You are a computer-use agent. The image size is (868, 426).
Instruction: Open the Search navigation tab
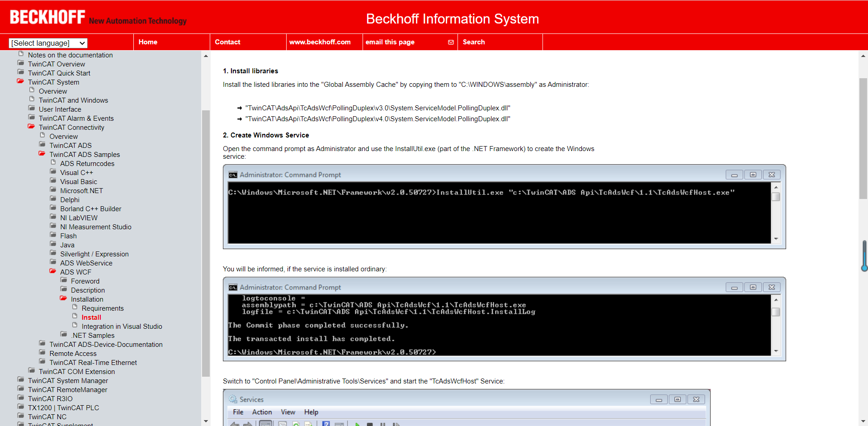(x=474, y=42)
